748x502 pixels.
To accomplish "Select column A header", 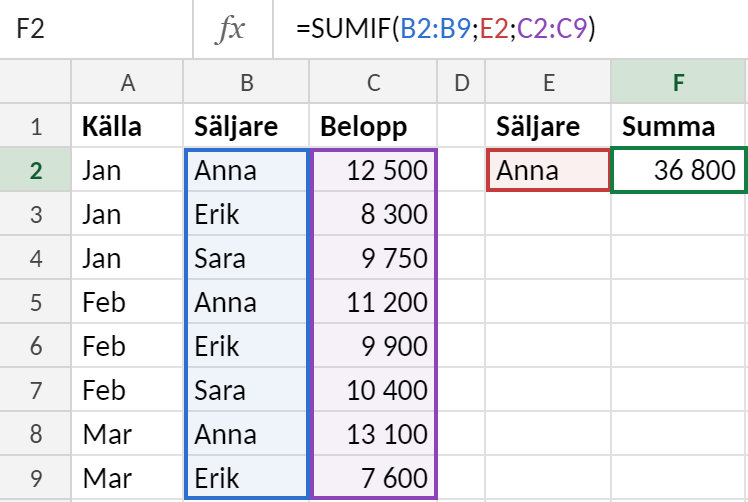I will tap(127, 82).
